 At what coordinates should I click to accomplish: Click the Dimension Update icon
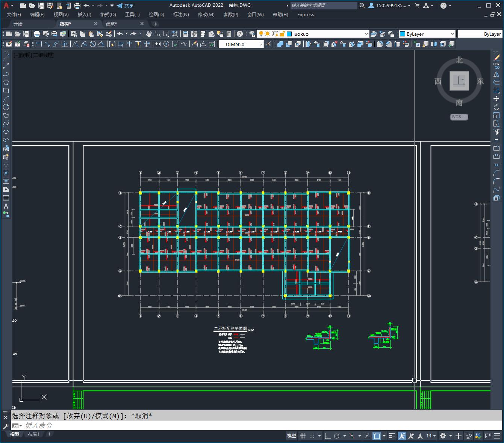[x=212, y=44]
